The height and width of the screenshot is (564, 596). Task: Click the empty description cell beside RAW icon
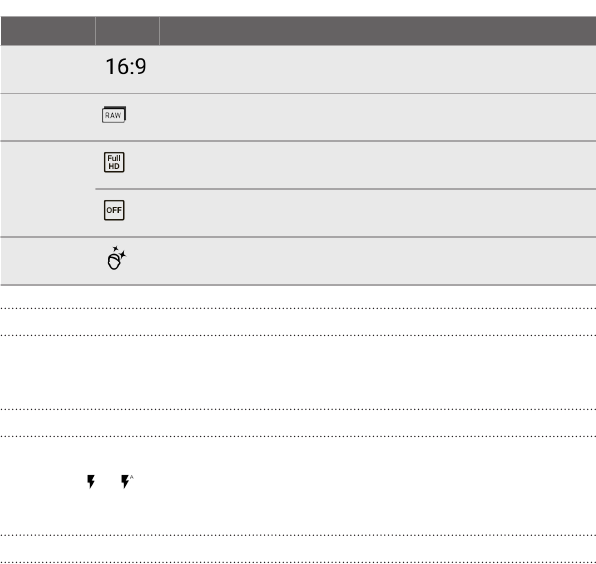(378, 117)
